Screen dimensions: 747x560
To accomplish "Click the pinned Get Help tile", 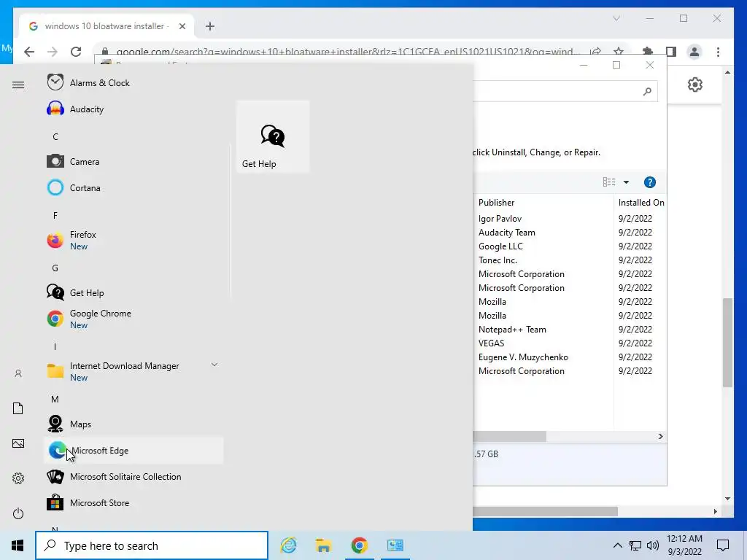I will pyautogui.click(x=273, y=136).
